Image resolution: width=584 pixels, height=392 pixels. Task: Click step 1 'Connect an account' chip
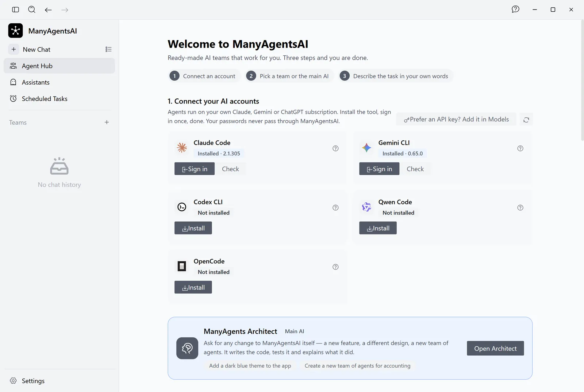coord(204,76)
